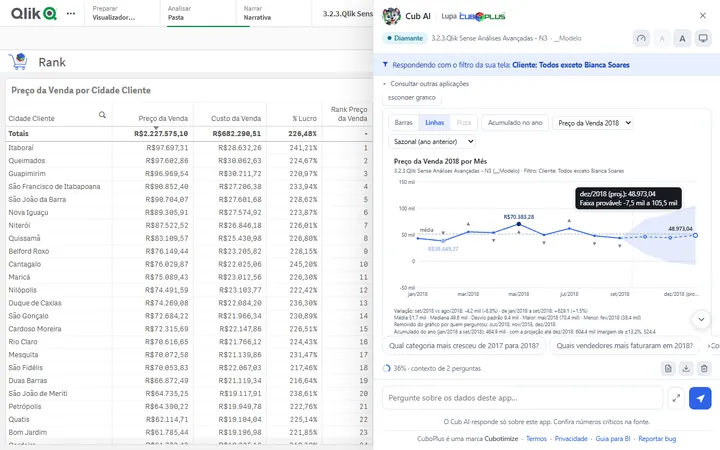Search Cidade Cliente with magnifier icon
The width and height of the screenshot is (720, 450).
102,115
